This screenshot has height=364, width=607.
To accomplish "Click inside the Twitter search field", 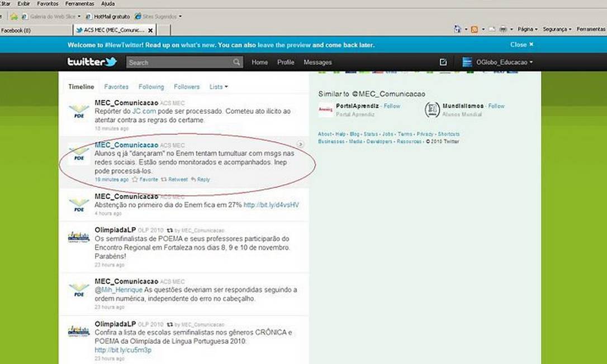I will pyautogui.click(x=179, y=63).
